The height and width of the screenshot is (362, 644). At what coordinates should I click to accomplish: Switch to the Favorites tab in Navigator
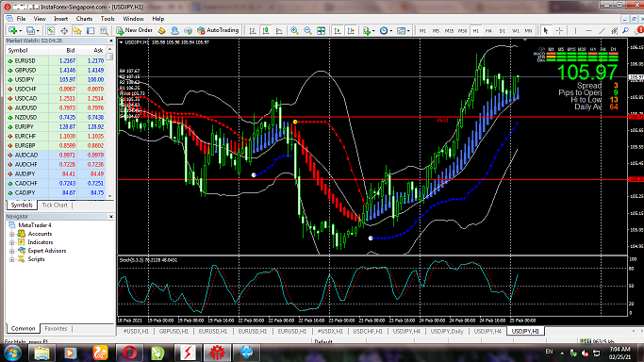click(x=56, y=328)
